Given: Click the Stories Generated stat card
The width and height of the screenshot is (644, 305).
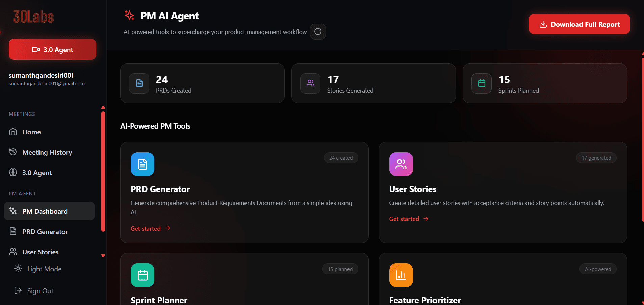Looking at the screenshot, I should pyautogui.click(x=373, y=83).
